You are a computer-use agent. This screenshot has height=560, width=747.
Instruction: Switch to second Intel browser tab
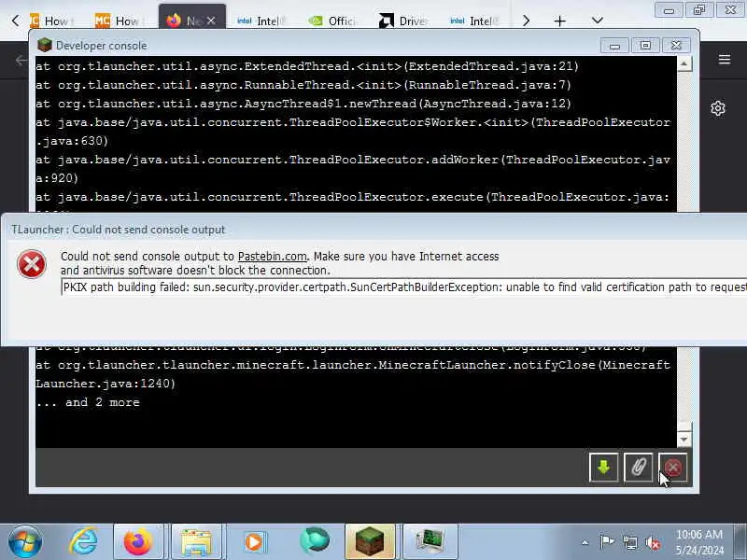point(473,21)
